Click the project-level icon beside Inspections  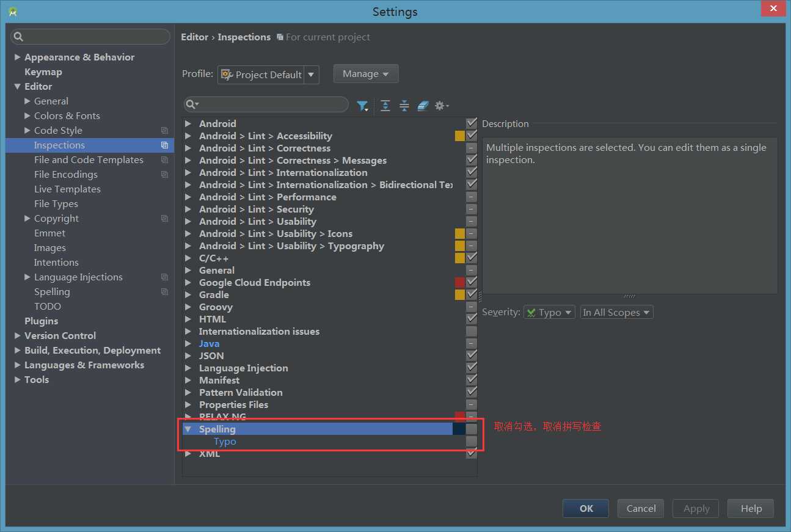point(164,145)
